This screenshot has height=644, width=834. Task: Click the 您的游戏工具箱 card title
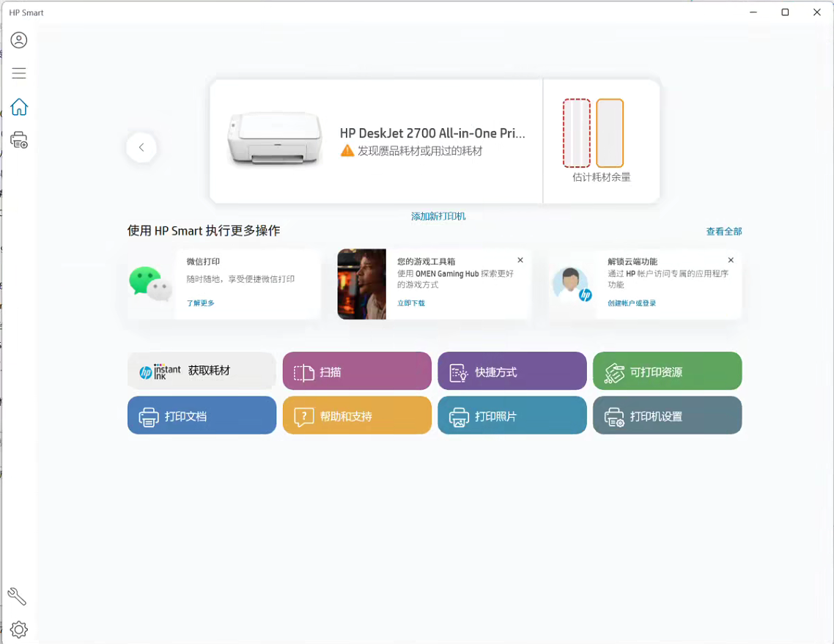pos(426,262)
